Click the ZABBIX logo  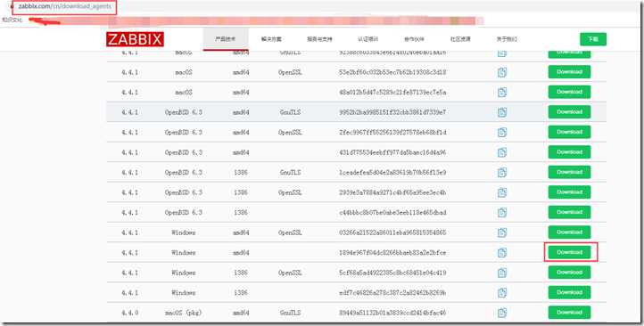click(x=135, y=39)
